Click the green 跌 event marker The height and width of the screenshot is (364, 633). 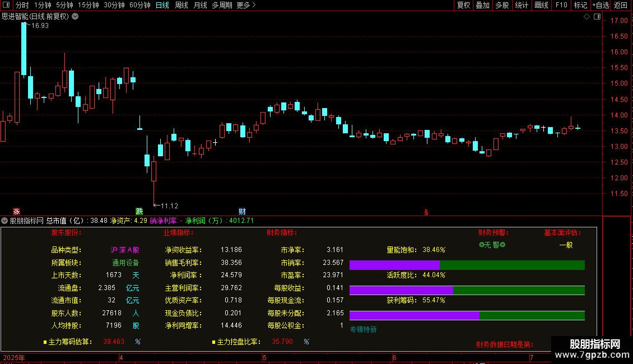tap(139, 212)
